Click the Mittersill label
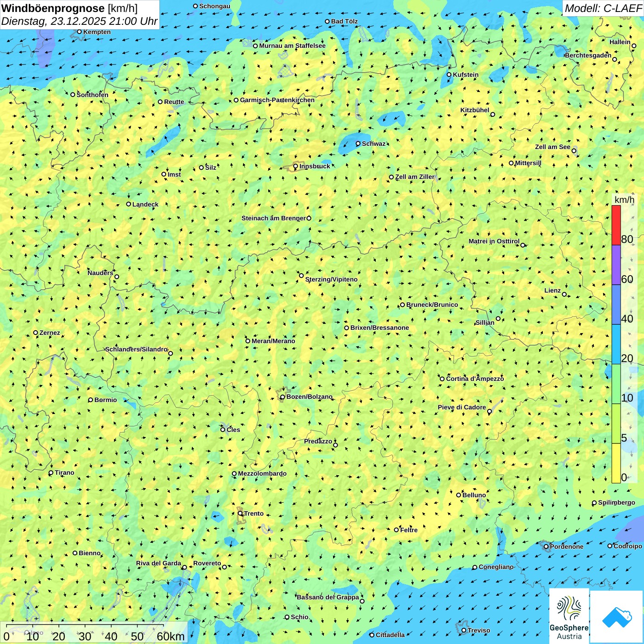 (x=528, y=163)
